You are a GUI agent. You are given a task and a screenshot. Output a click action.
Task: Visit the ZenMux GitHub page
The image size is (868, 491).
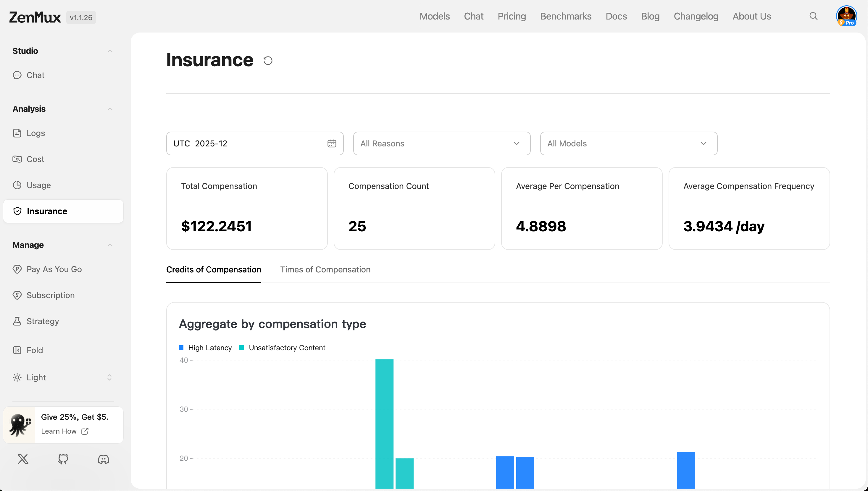63,459
